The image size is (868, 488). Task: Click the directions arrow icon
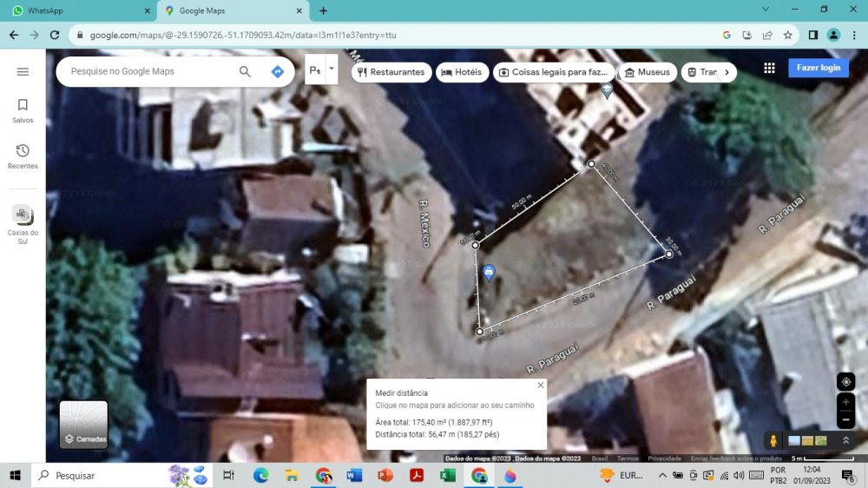[277, 72]
